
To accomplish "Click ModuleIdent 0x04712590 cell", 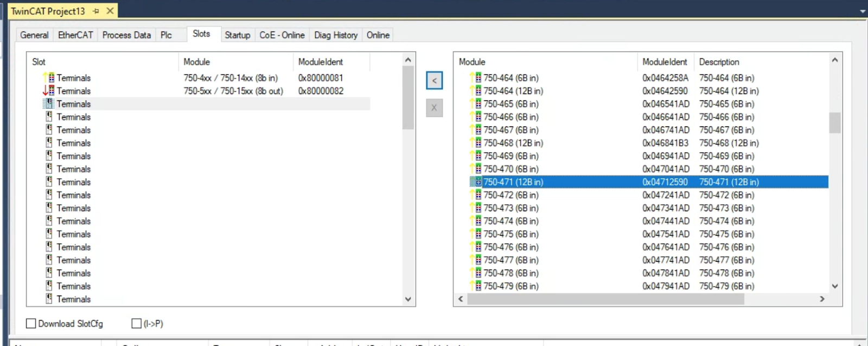I will [x=665, y=182].
